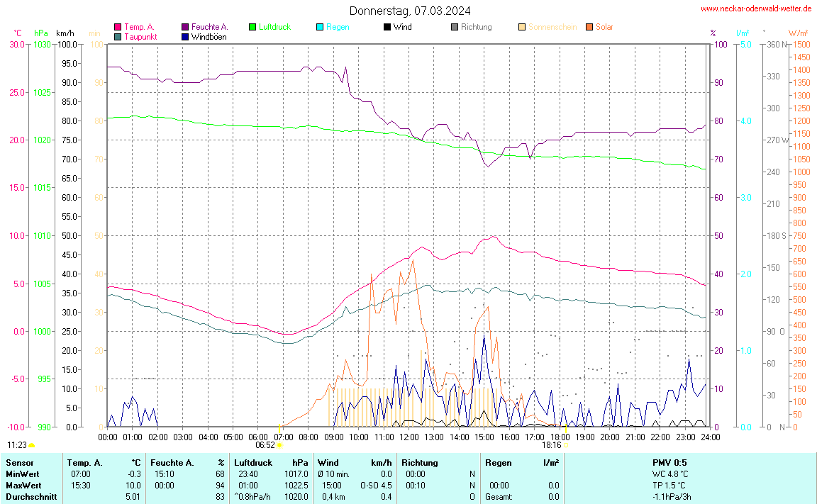Image resolution: width=817 pixels, height=504 pixels.
Task: Click the cyan Regen legend square
Action: point(320,27)
